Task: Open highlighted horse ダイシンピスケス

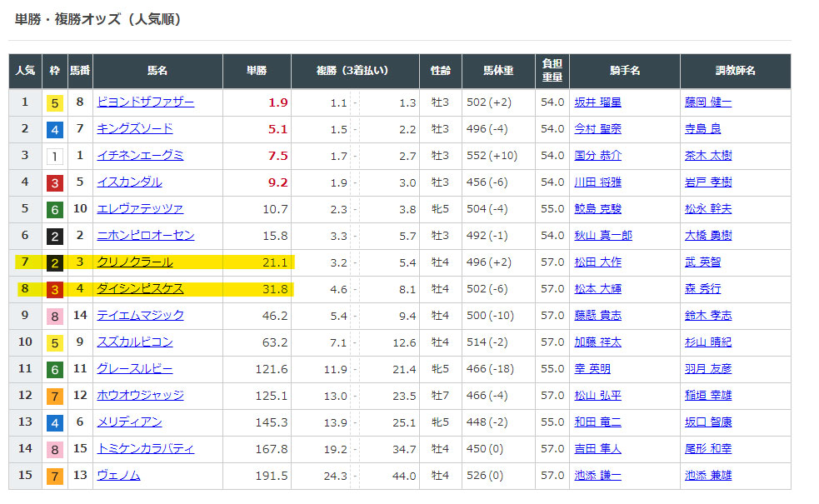Action: click(x=140, y=289)
